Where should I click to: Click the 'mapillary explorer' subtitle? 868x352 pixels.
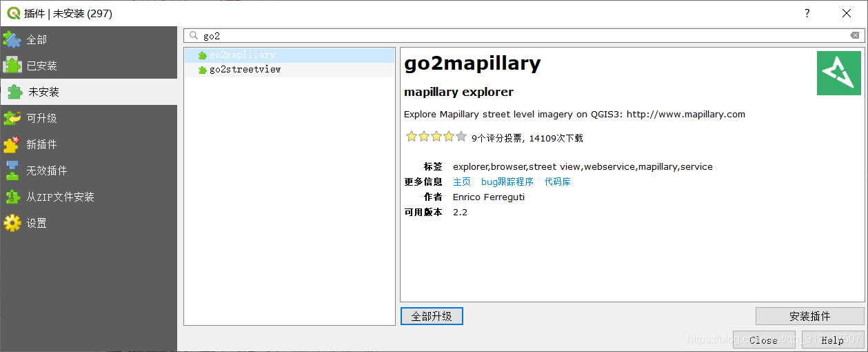tap(458, 92)
